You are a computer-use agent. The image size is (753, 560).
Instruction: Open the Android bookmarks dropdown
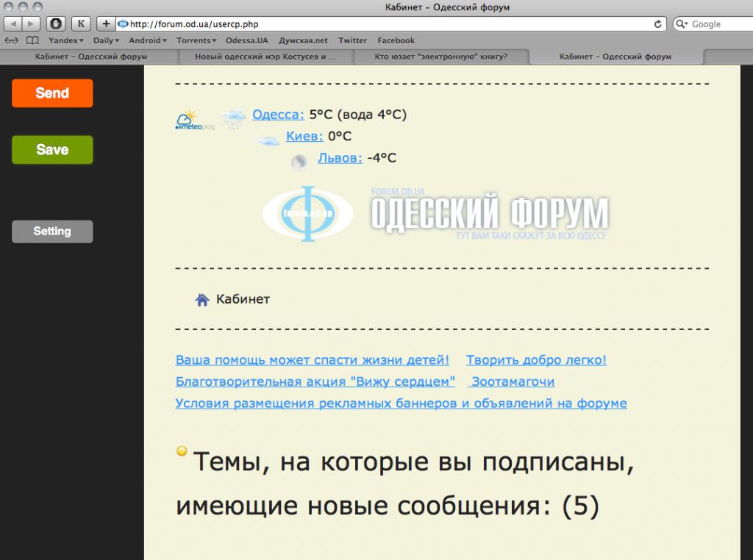click(x=148, y=40)
